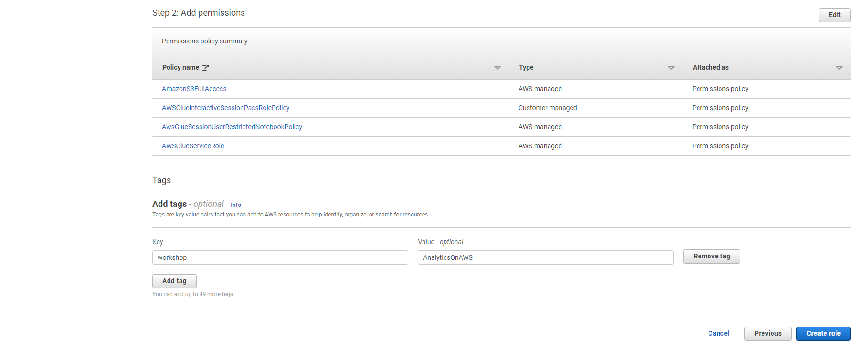Open the AWSGlueServiceRole policy link
This screenshot has height=349, width=868.
click(x=193, y=146)
